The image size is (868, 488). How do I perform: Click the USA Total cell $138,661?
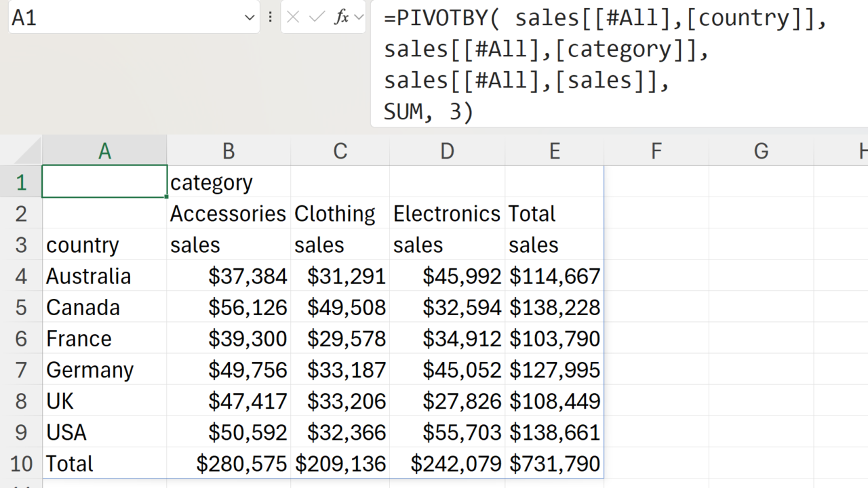click(554, 432)
